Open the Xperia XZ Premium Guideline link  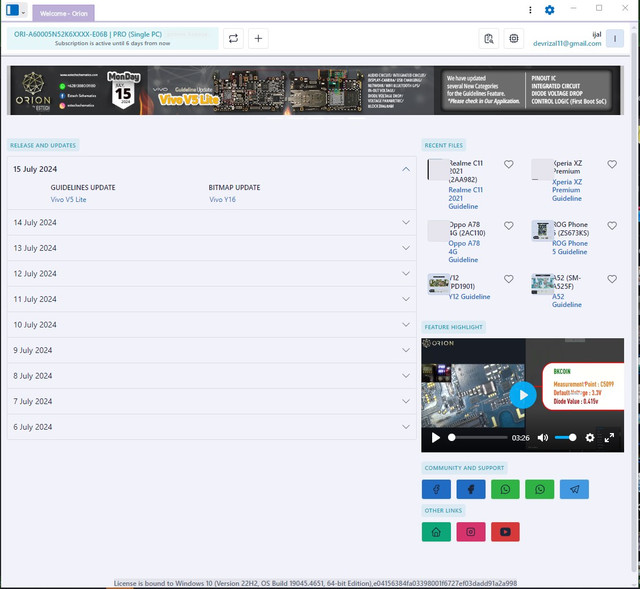click(567, 190)
